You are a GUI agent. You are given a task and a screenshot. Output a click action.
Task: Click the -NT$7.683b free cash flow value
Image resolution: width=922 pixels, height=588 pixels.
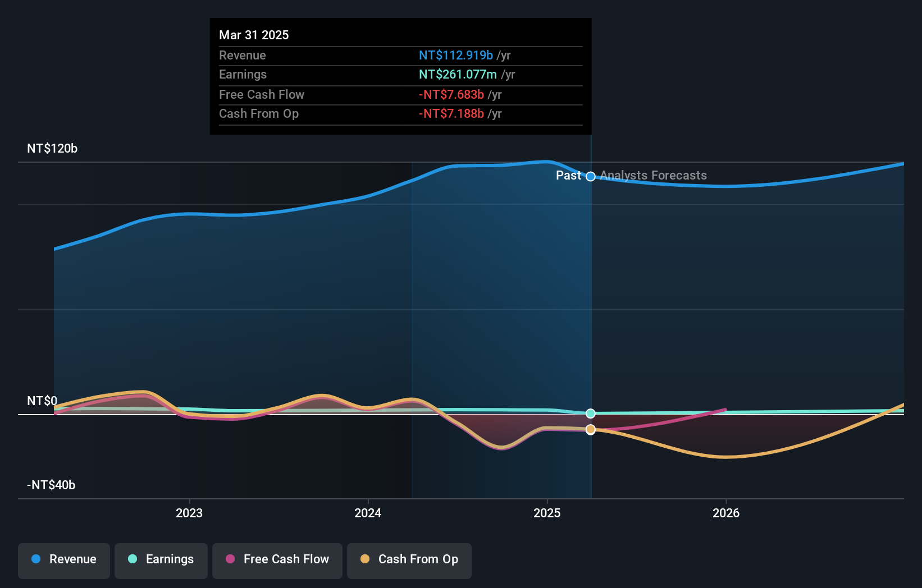[451, 94]
